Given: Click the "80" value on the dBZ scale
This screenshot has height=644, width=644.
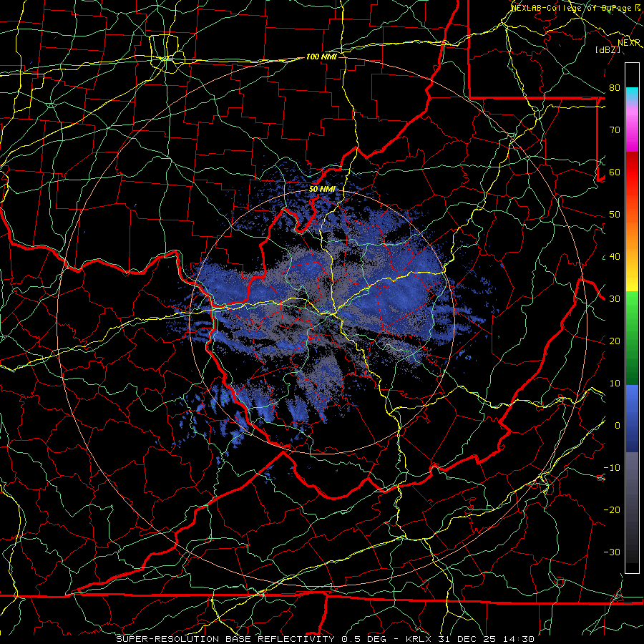Looking at the screenshot, I should [x=615, y=88].
